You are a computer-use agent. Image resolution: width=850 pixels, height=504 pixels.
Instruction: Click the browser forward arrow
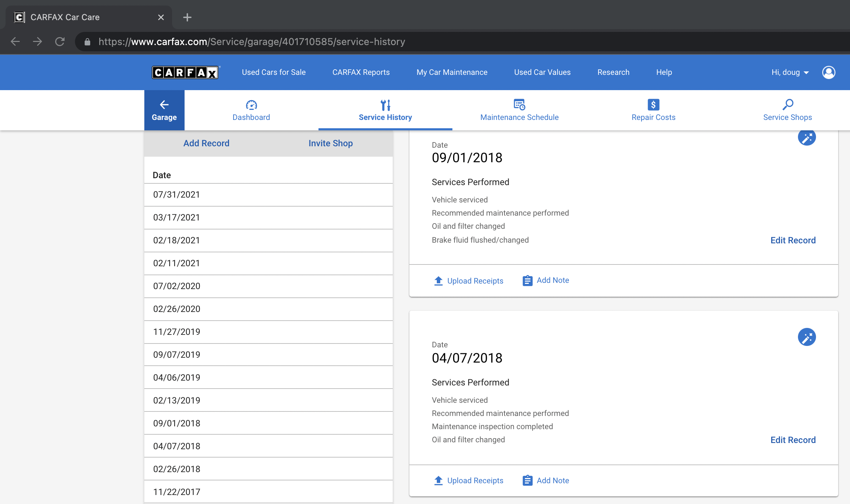(x=37, y=42)
